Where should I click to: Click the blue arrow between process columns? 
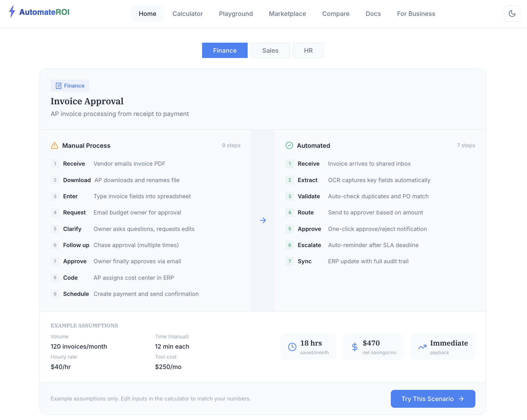tap(263, 220)
